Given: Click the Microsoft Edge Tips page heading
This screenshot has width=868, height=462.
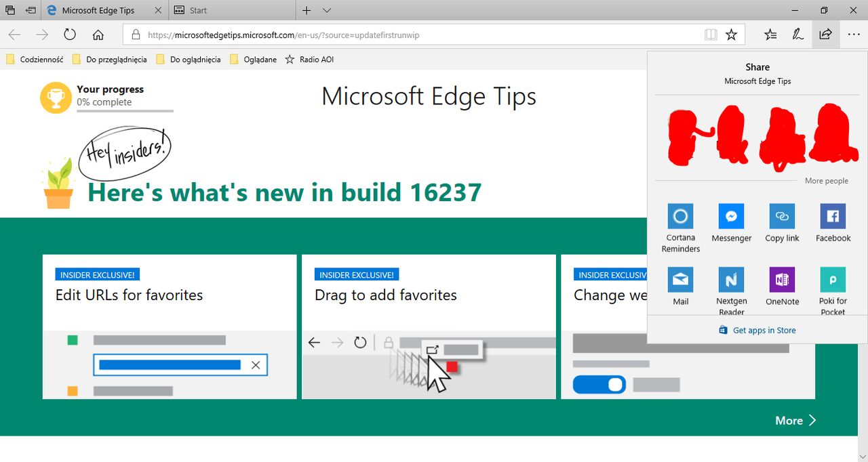Looking at the screenshot, I should (x=429, y=96).
